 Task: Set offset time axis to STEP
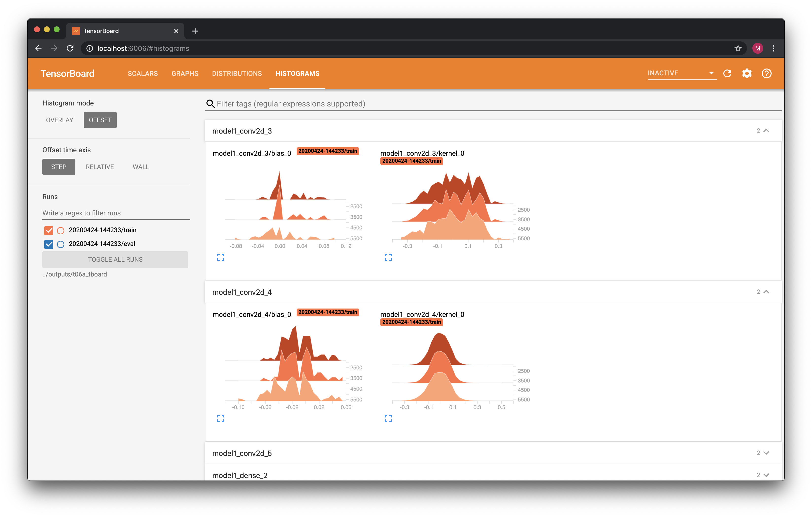pos(59,167)
